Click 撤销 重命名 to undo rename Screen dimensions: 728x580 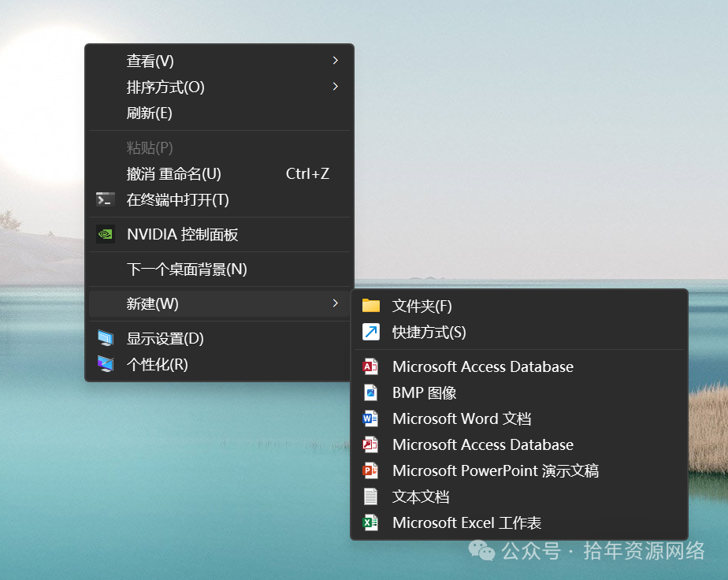point(174,173)
